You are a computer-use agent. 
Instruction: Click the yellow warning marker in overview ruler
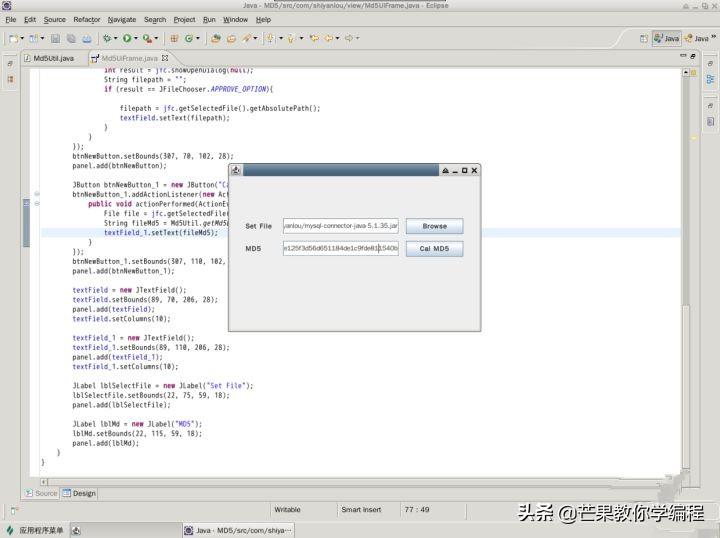694,138
